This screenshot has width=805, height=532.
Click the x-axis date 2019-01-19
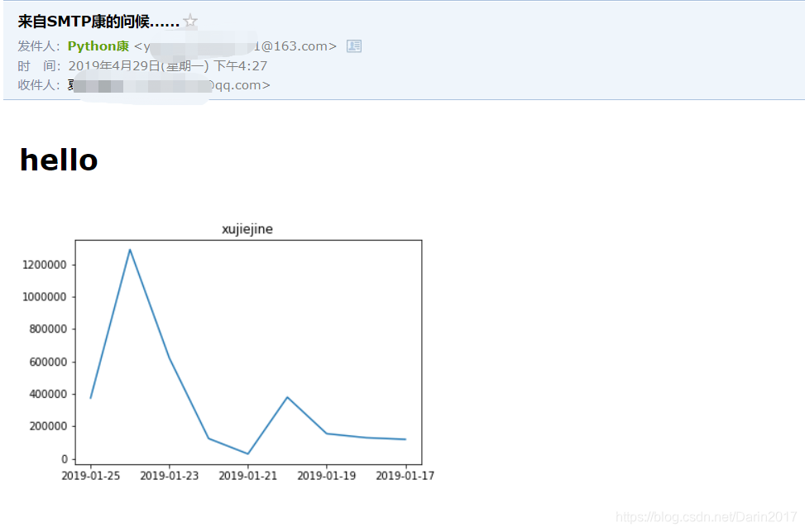pos(327,476)
